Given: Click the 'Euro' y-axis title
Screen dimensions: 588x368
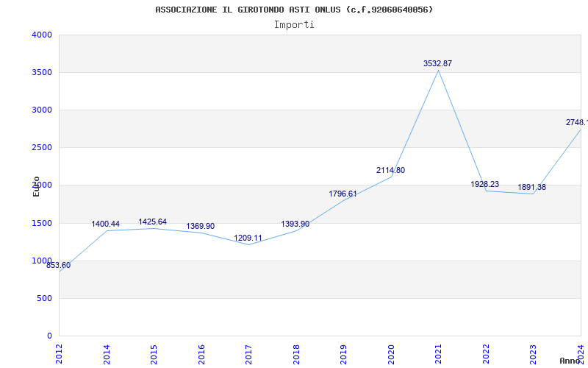Looking at the screenshot, I should pos(36,187).
